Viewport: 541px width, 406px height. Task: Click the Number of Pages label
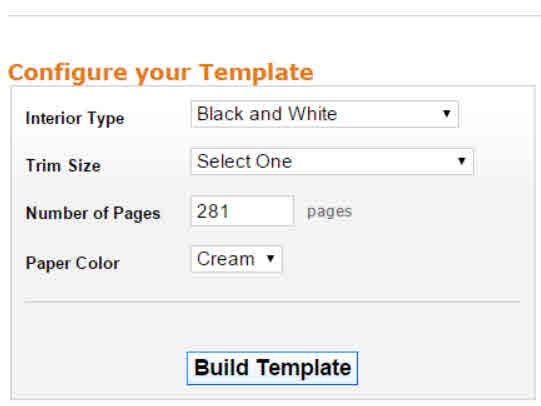pyautogui.click(x=93, y=213)
